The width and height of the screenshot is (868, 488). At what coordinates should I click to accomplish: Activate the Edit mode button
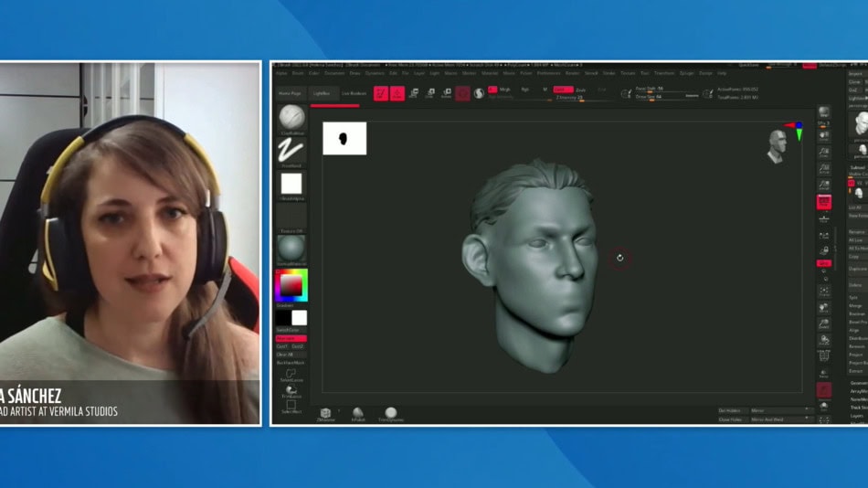click(381, 93)
